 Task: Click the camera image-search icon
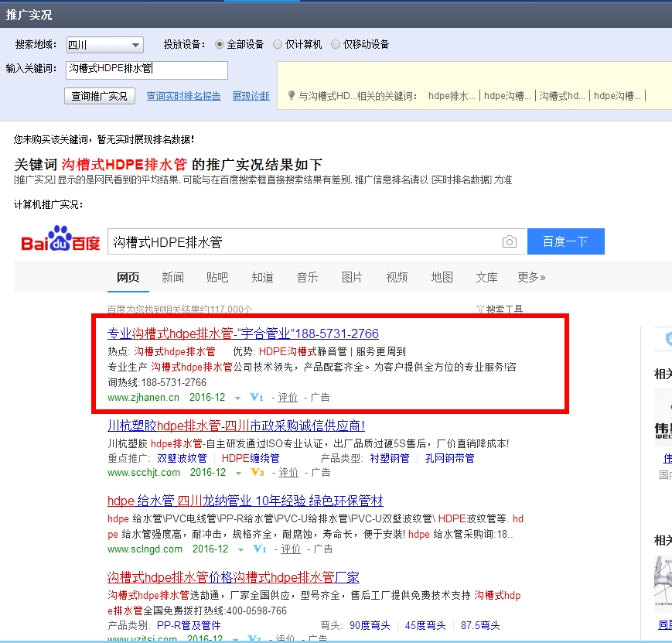(509, 242)
